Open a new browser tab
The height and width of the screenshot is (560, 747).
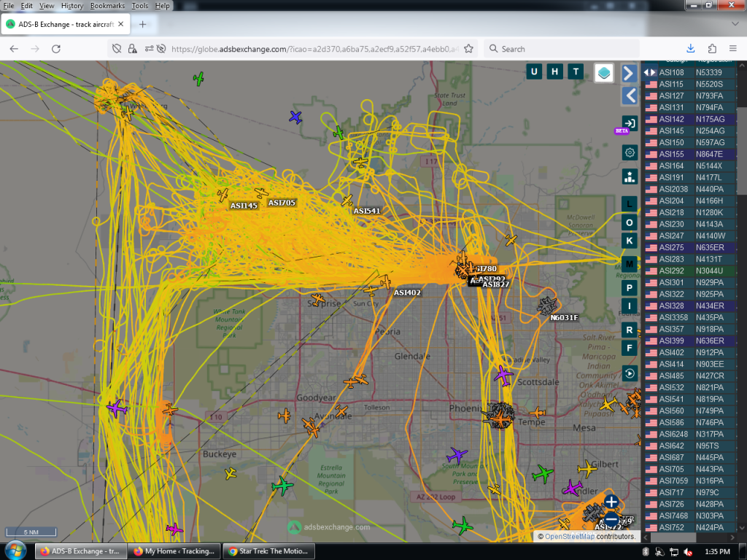pos(142,24)
